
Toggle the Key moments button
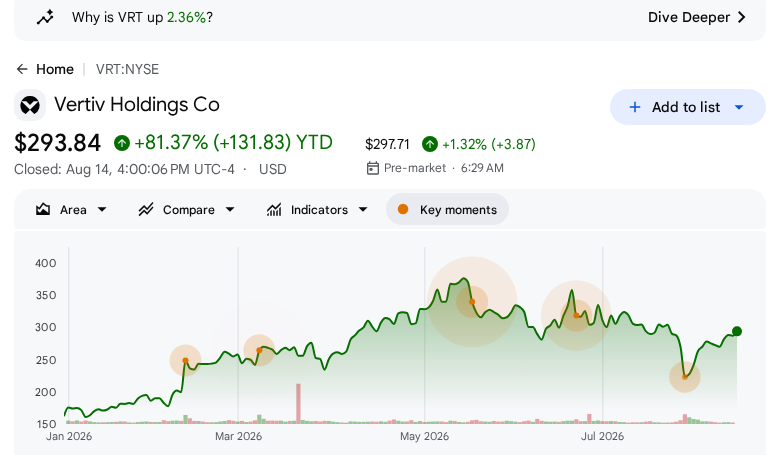pos(447,209)
